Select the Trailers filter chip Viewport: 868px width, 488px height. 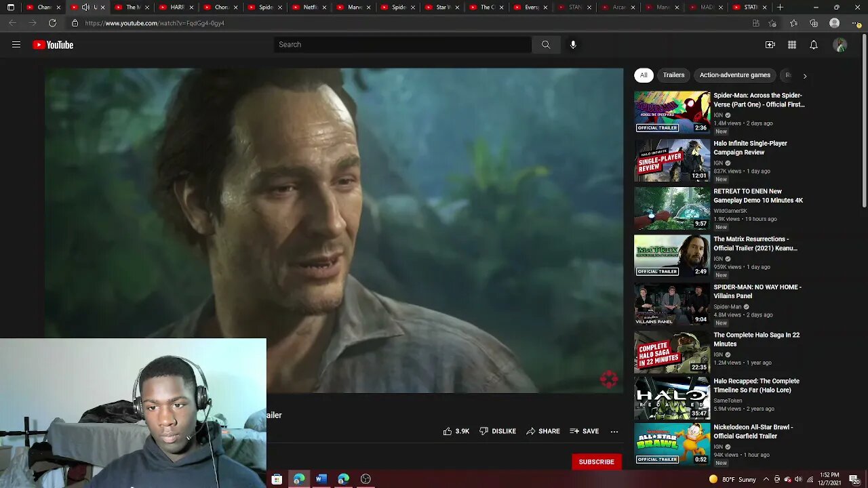pyautogui.click(x=673, y=75)
